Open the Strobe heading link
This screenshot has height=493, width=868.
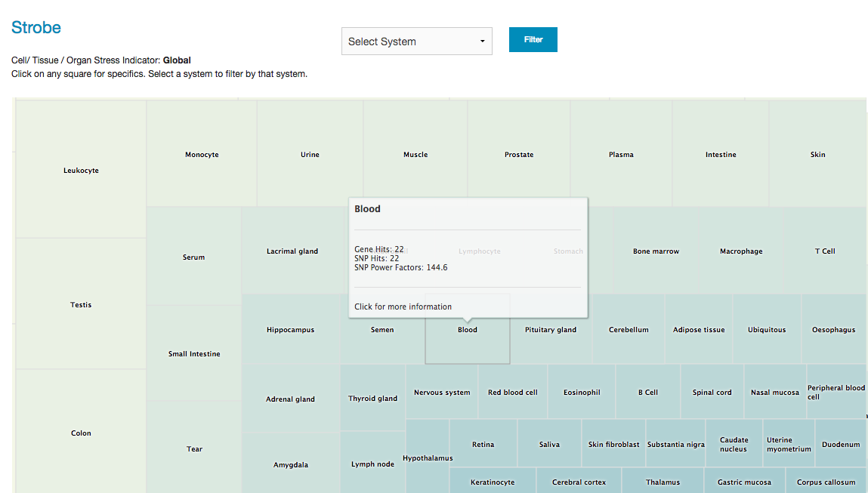coord(36,28)
